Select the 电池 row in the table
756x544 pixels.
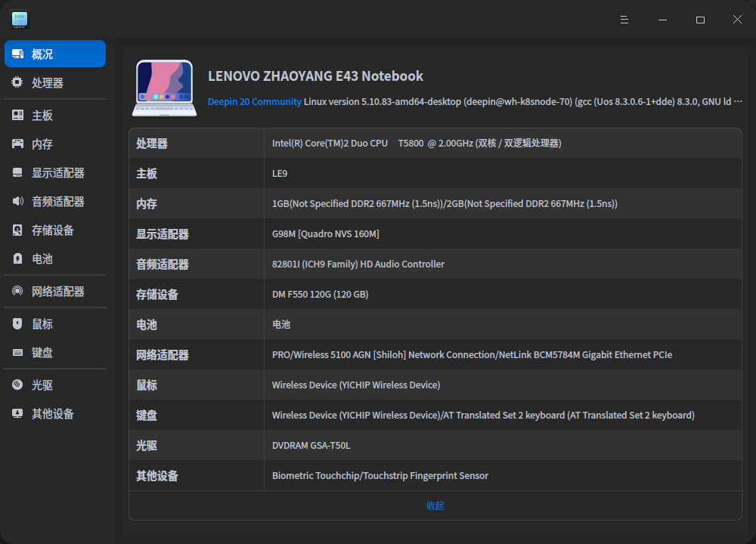click(435, 324)
